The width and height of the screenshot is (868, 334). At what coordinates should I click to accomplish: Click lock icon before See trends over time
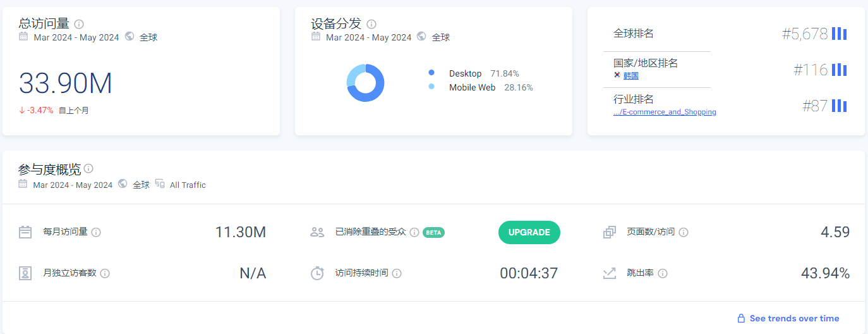[x=741, y=318]
